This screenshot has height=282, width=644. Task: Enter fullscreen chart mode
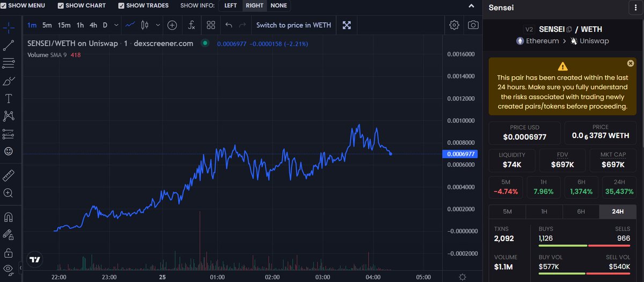(347, 25)
